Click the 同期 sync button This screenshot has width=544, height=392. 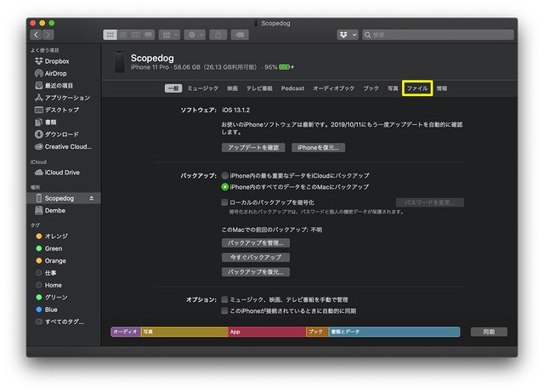click(489, 332)
